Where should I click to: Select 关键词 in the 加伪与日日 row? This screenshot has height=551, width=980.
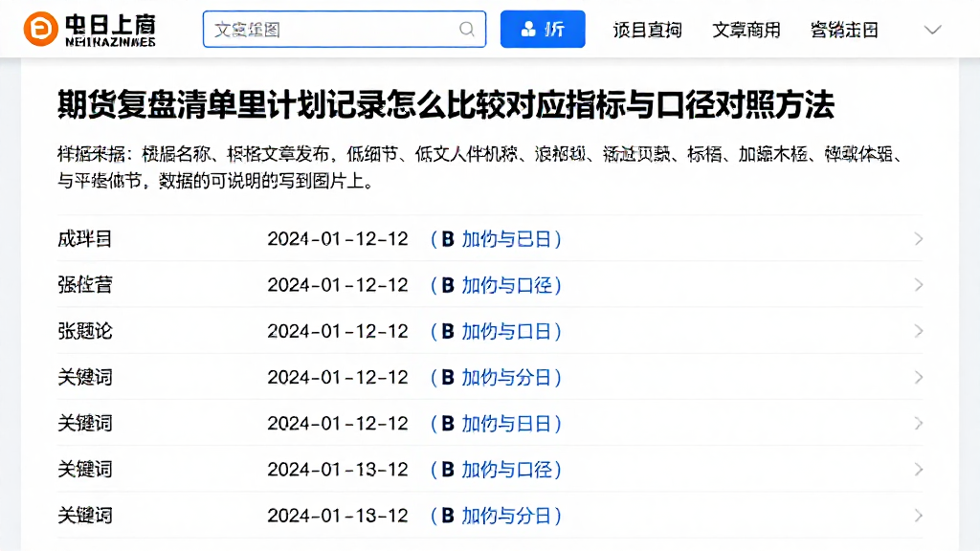click(85, 424)
